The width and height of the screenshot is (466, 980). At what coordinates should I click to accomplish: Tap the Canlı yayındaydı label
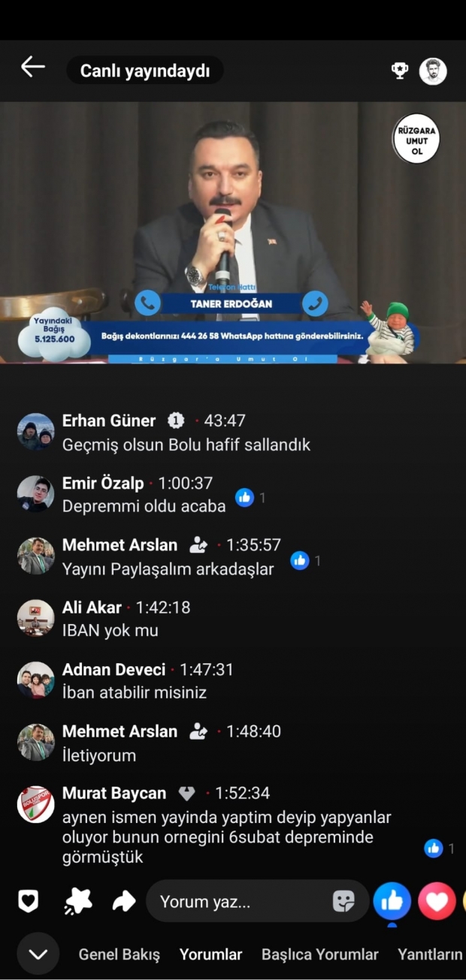click(145, 71)
